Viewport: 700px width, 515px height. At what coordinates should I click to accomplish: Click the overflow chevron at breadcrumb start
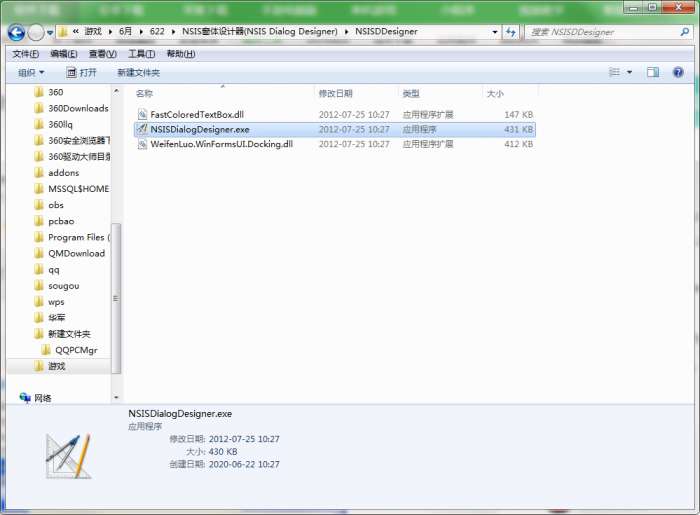[x=75, y=31]
